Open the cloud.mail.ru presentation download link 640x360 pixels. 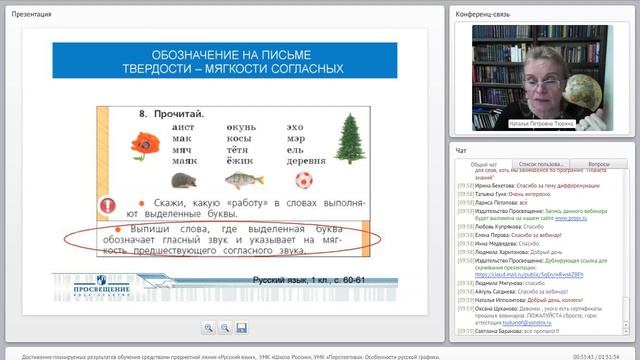click(x=529, y=275)
